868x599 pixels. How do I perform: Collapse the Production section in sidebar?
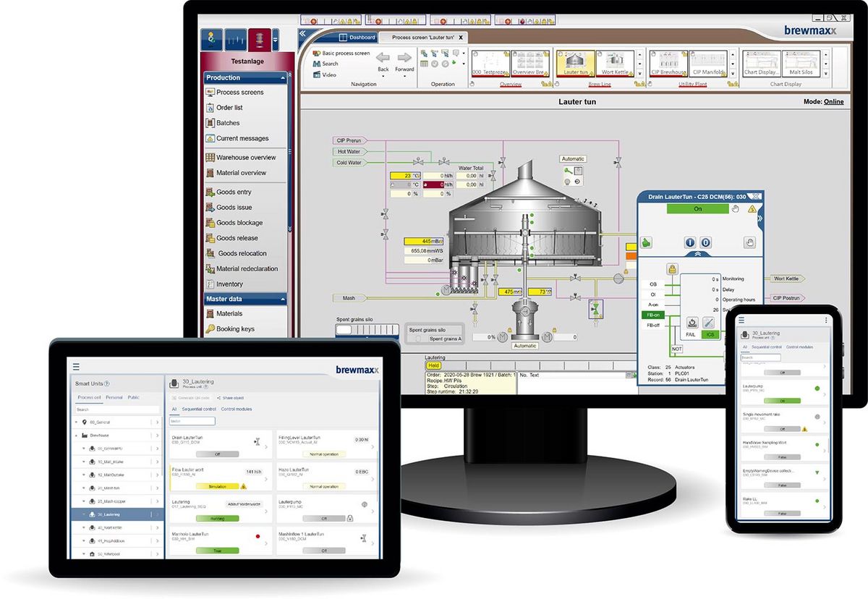pos(281,77)
